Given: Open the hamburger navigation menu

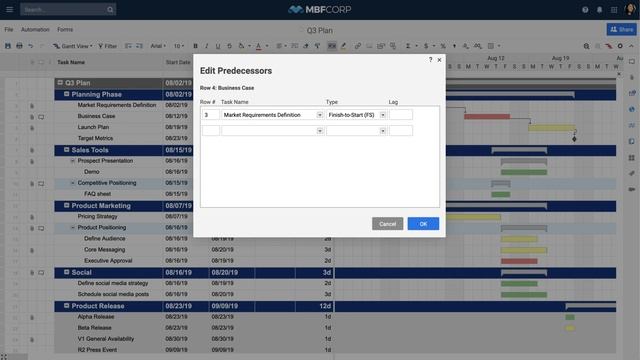Looking at the screenshot, I should tap(9, 9).
